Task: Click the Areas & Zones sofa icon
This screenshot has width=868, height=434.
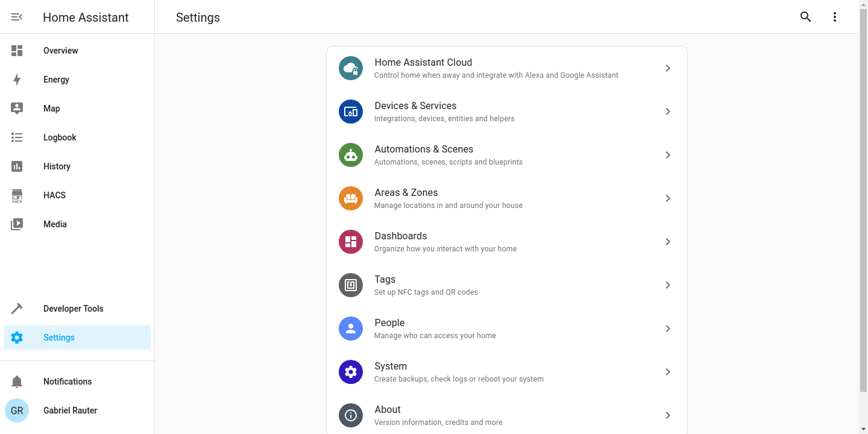Action: click(x=351, y=198)
